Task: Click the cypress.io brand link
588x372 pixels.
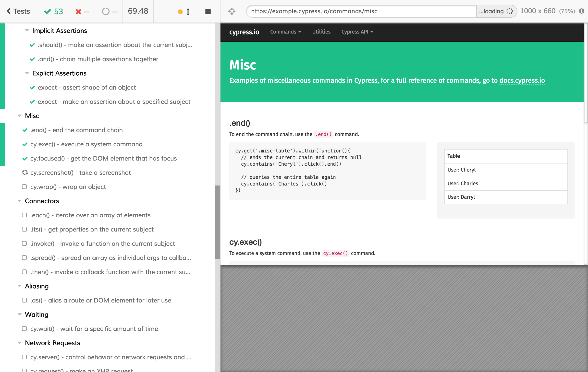Action: 244,32
